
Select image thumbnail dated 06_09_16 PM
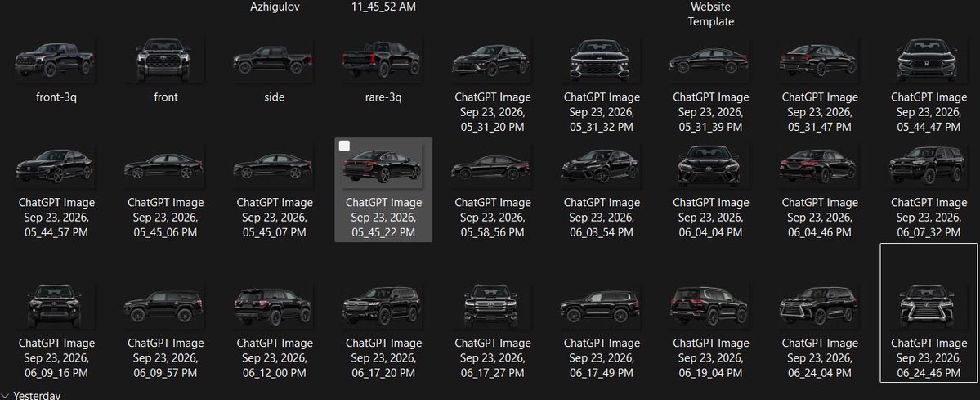(x=56, y=306)
